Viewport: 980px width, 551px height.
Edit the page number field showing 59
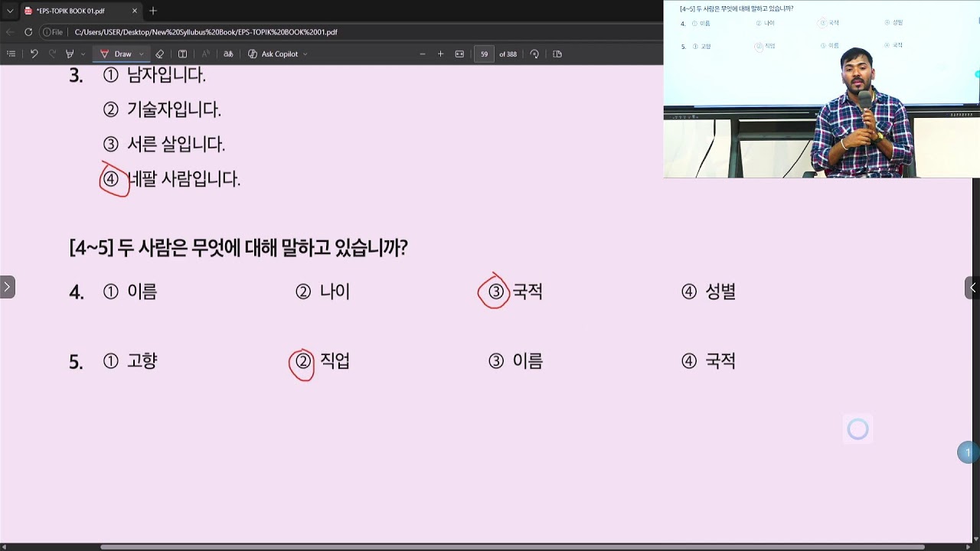click(484, 54)
